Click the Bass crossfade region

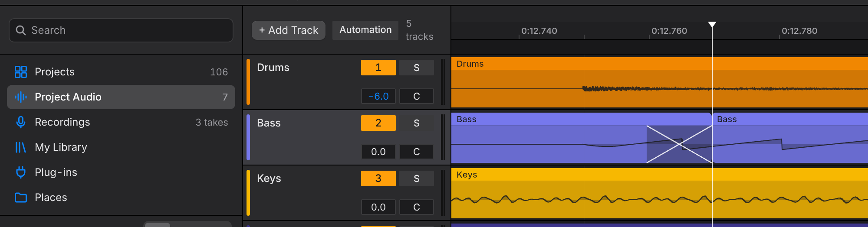679,144
